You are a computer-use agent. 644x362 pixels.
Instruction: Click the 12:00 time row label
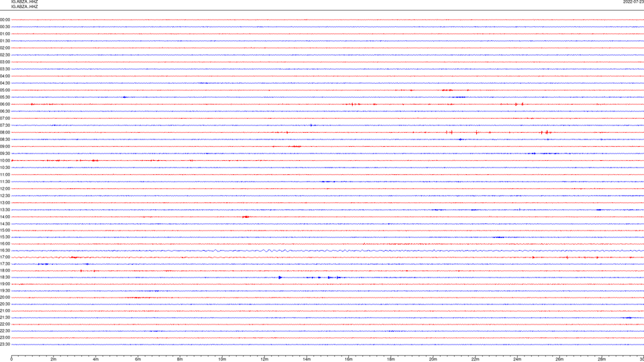(5, 189)
